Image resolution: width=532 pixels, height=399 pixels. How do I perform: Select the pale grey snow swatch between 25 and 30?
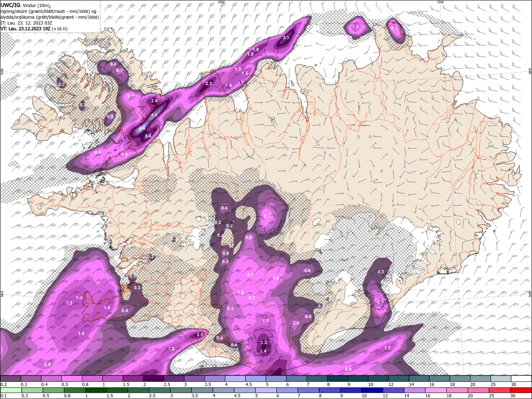pos(501,379)
